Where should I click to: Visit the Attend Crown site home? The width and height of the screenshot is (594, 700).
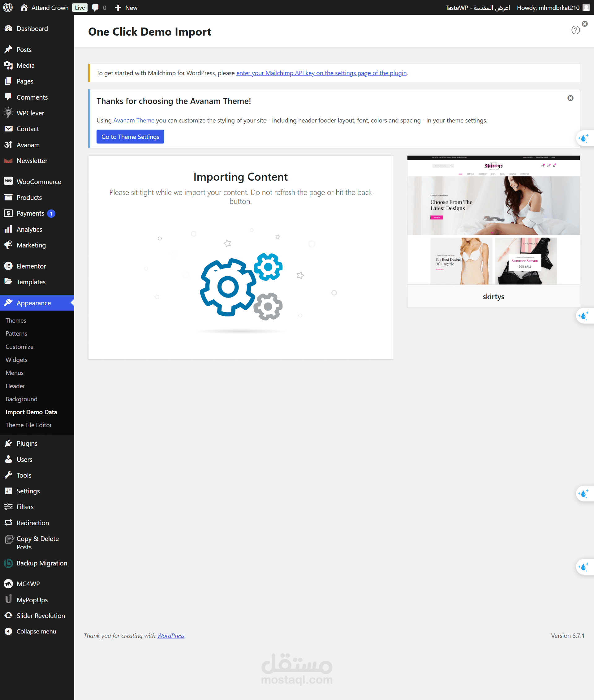point(49,7)
